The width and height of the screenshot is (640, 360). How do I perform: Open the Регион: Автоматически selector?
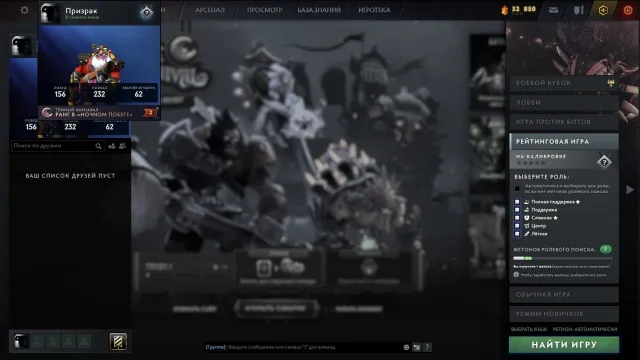[x=585, y=329]
